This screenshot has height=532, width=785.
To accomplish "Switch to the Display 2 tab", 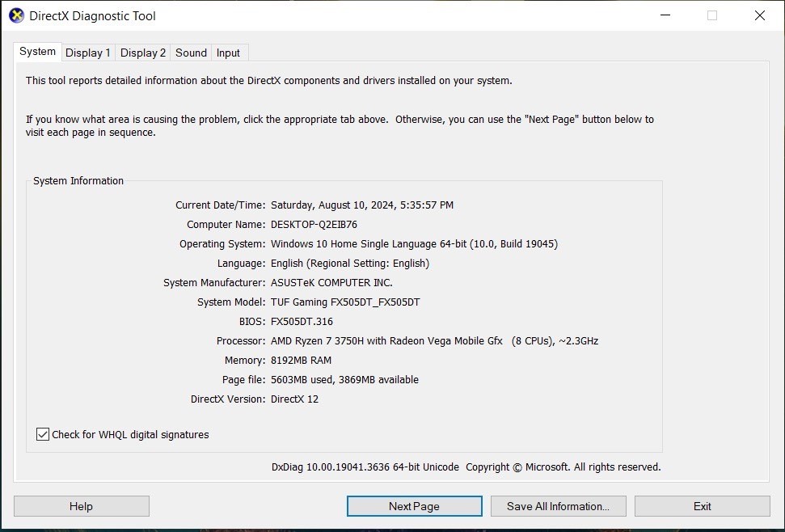I will (x=142, y=53).
